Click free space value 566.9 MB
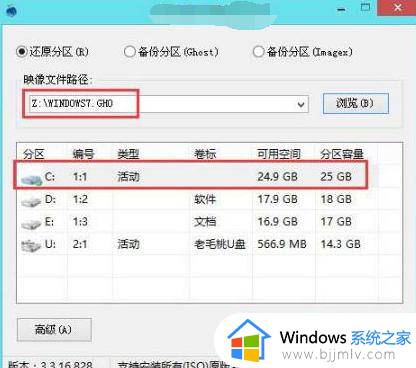Screen dimensions: 416x368 [282, 244]
